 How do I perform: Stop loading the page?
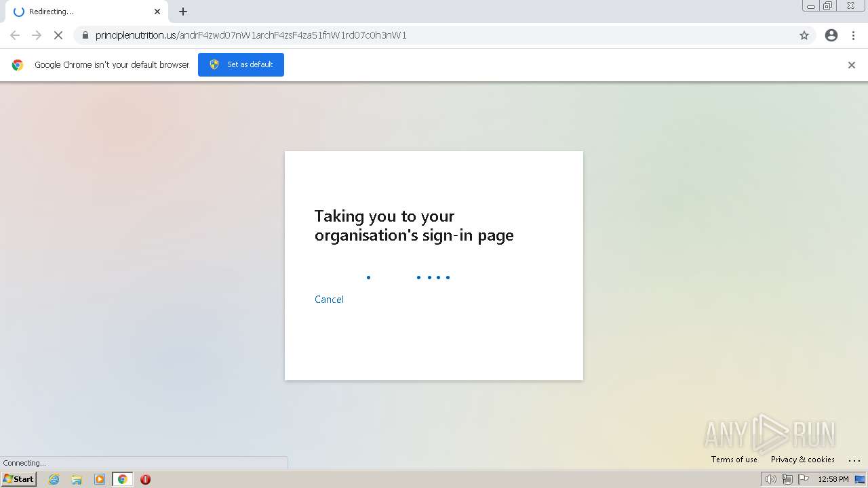tap(58, 35)
